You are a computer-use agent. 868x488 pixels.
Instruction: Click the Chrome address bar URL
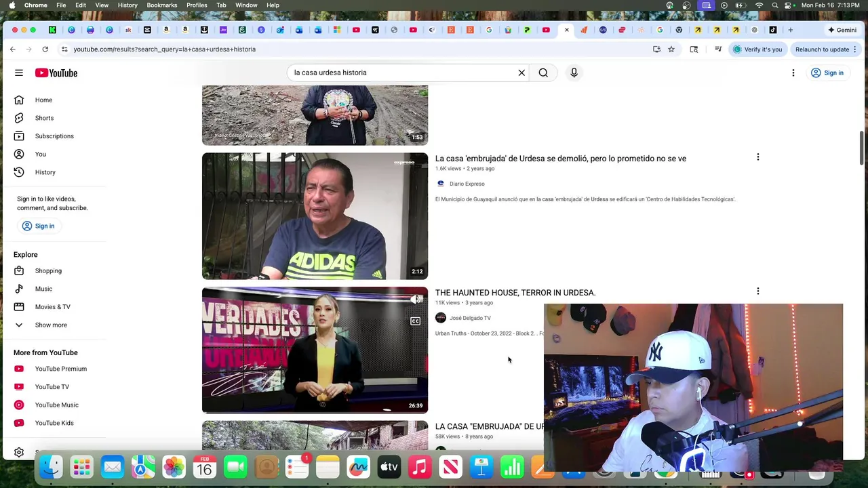coord(165,49)
